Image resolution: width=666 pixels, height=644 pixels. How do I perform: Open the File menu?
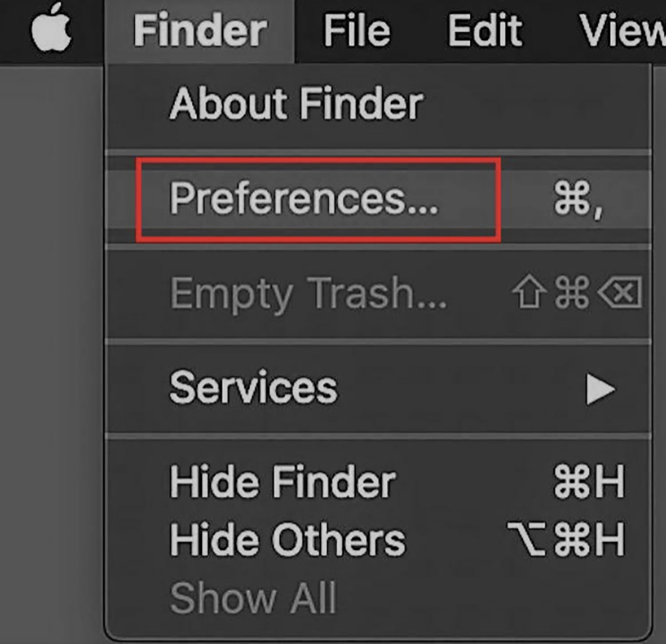(357, 30)
